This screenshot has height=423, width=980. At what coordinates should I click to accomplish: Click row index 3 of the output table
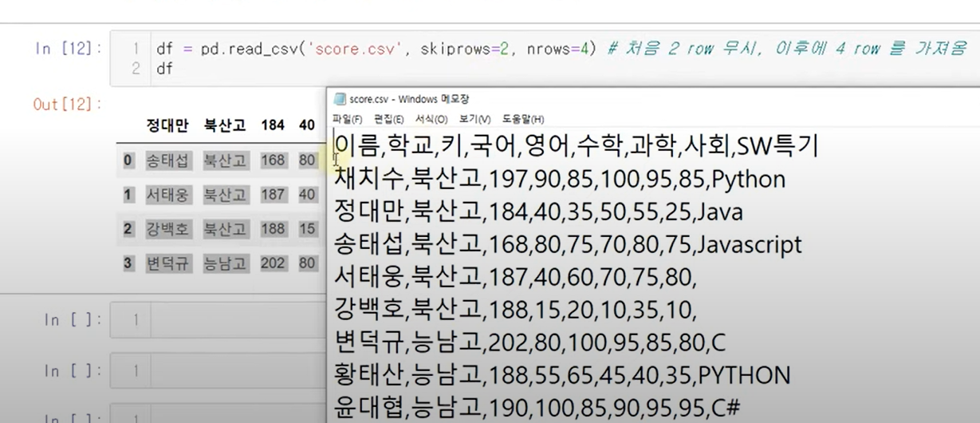pyautogui.click(x=128, y=263)
